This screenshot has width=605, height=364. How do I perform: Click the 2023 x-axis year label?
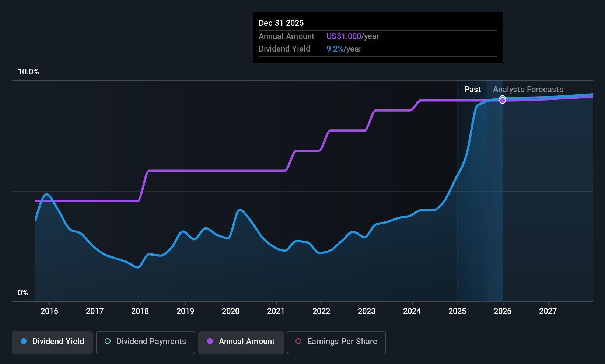[367, 311]
